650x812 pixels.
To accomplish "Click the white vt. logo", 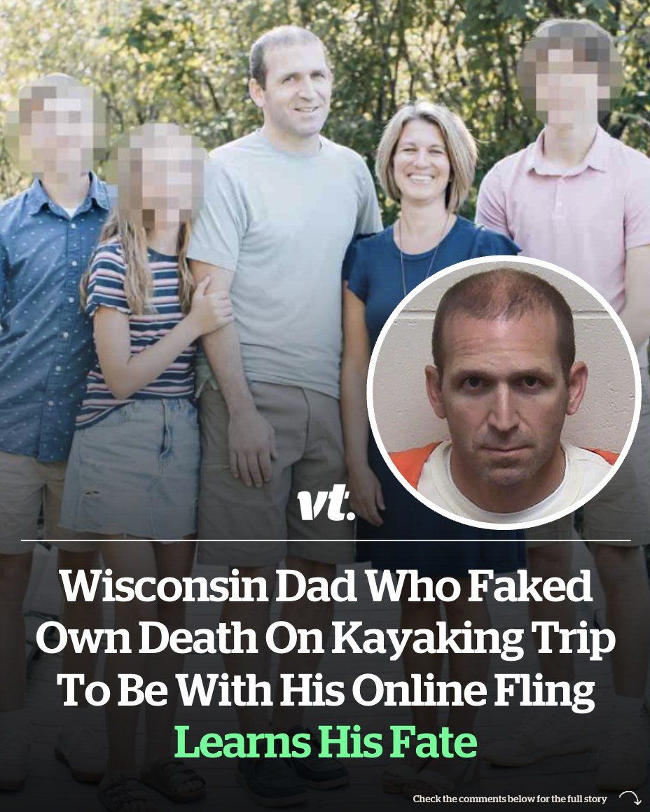I will [326, 505].
